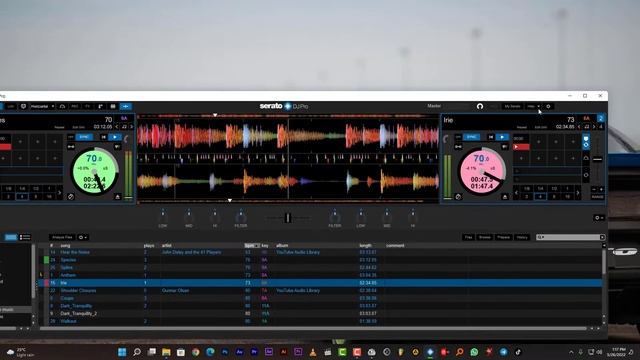
Task: Sort library by bpm column
Action: pyautogui.click(x=252, y=246)
